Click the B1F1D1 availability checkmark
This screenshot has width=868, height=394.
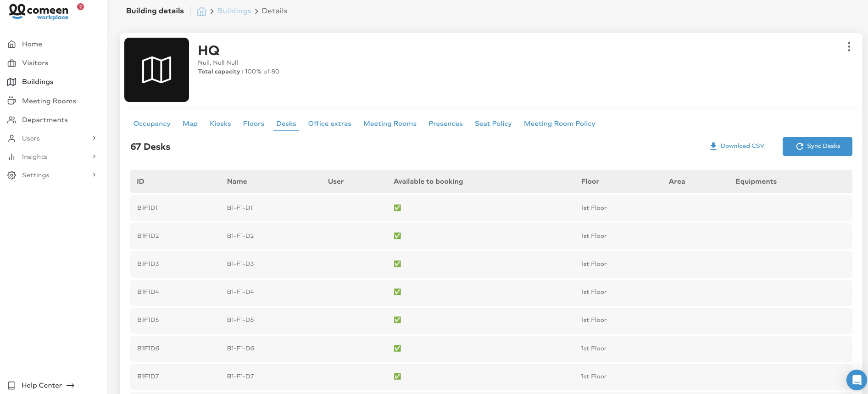pos(397,208)
